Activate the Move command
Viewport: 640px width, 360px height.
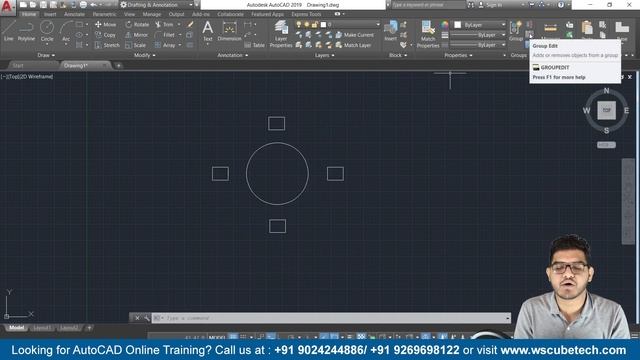pyautogui.click(x=106, y=24)
